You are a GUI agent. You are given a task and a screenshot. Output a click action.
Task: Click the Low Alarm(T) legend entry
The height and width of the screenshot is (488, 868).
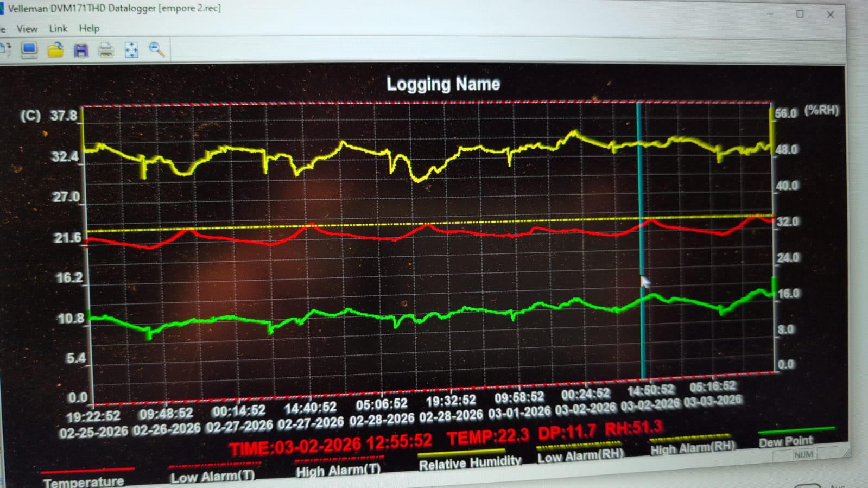point(212,477)
